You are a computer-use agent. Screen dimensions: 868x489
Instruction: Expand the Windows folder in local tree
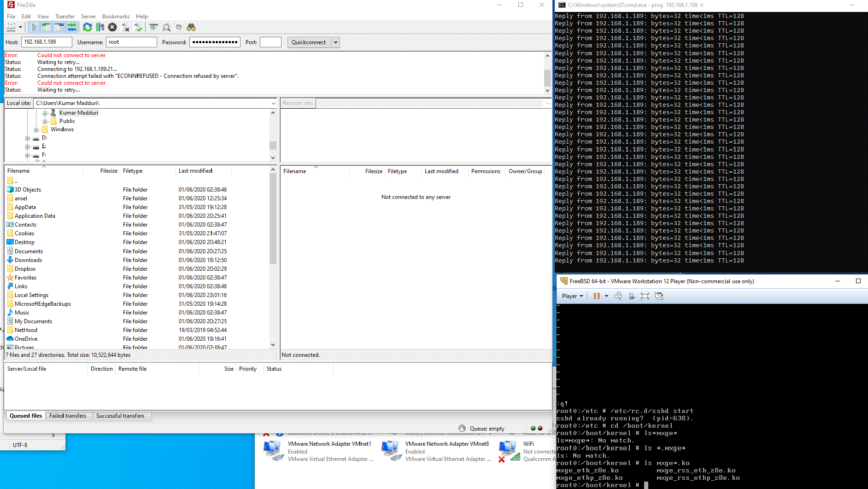36,130
